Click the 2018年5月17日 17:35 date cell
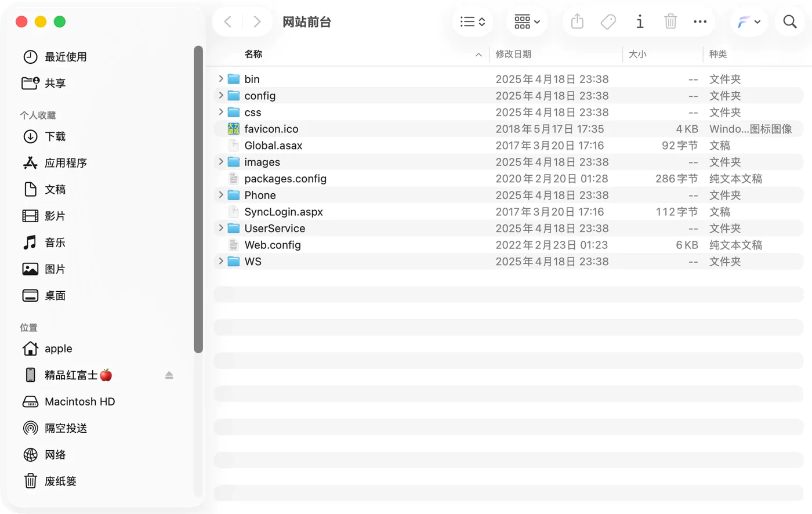This screenshot has height=514, width=812. pos(550,129)
